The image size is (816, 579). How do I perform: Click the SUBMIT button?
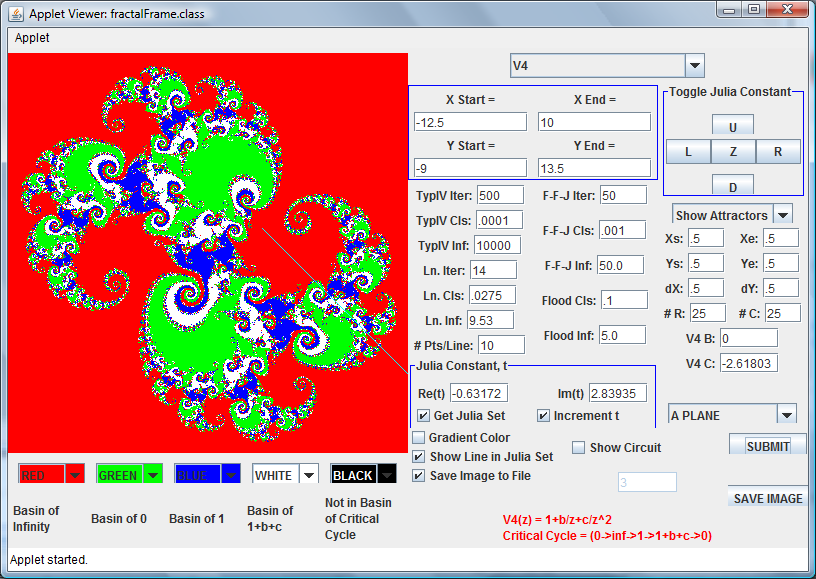pos(767,446)
